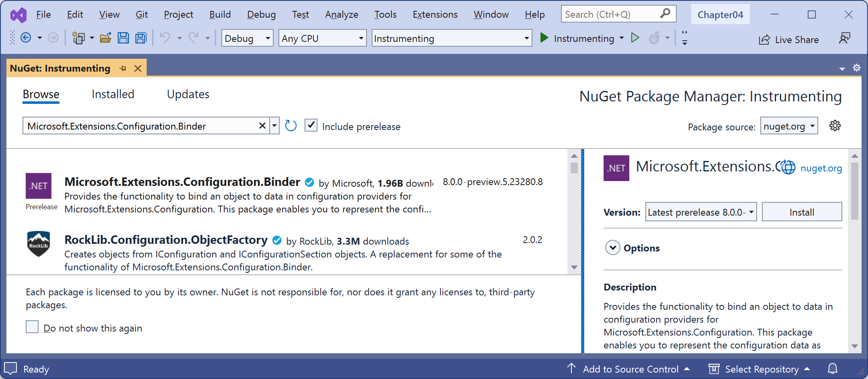Switch to the Updates tab

(x=188, y=94)
